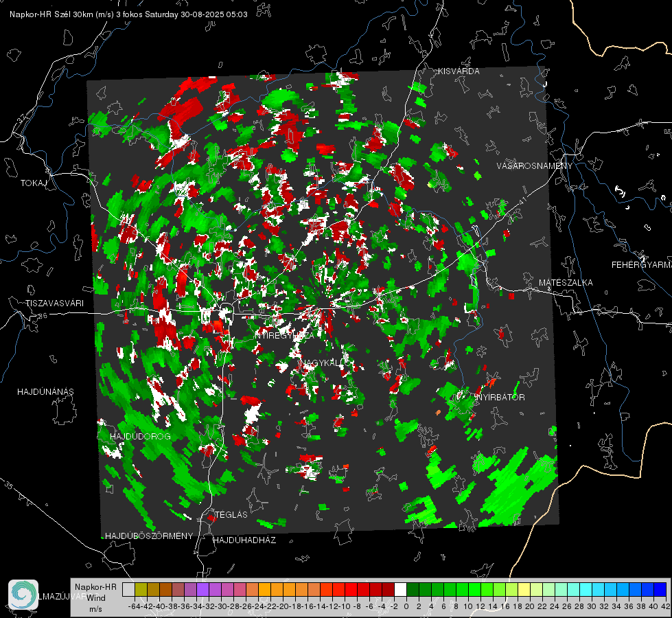Click the Napkor-HR Wind m/s legend title
Viewport: 672px width, 618px height.
[95, 597]
